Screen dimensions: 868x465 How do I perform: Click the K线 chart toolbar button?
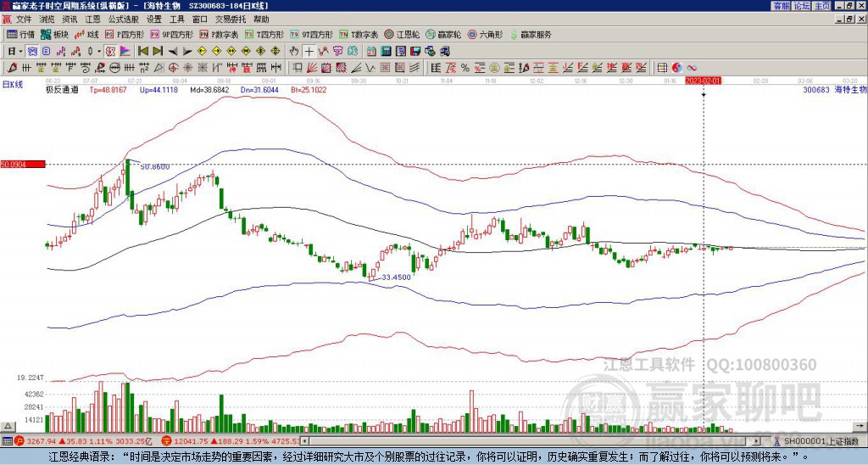click(88, 35)
